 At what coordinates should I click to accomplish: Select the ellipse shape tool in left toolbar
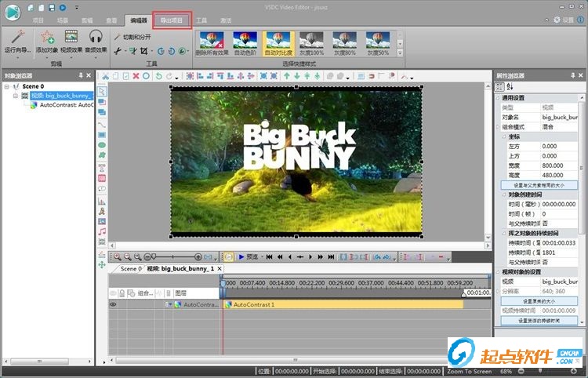tap(102, 145)
